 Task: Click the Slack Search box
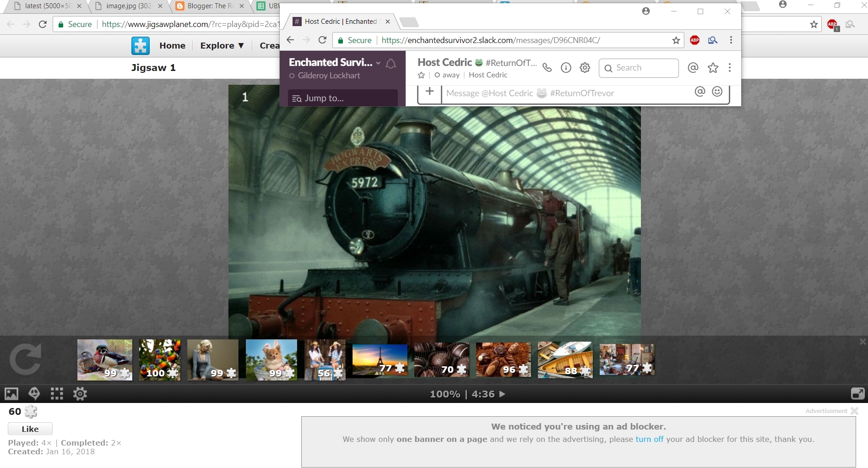639,68
